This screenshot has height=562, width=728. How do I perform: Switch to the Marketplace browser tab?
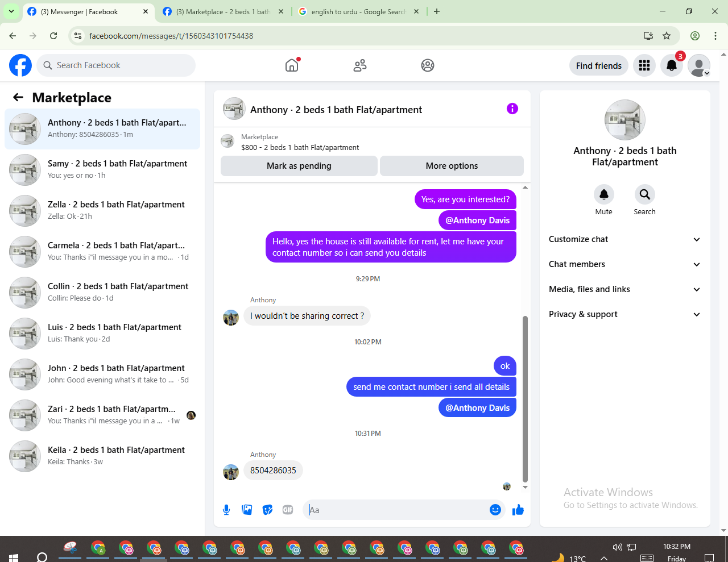tap(222, 11)
